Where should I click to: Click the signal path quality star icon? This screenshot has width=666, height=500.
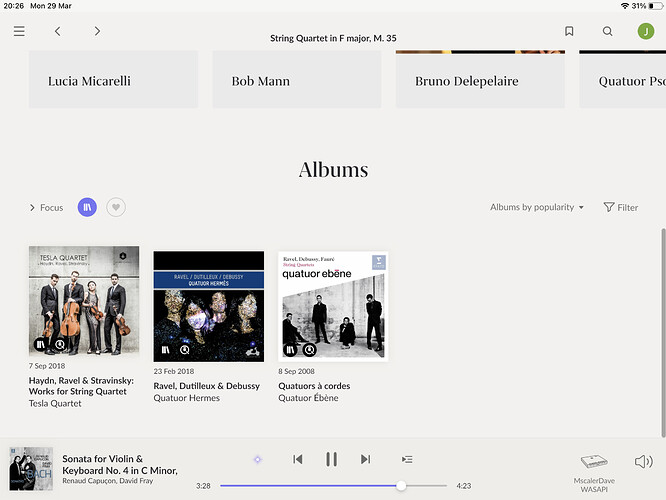tap(257, 459)
